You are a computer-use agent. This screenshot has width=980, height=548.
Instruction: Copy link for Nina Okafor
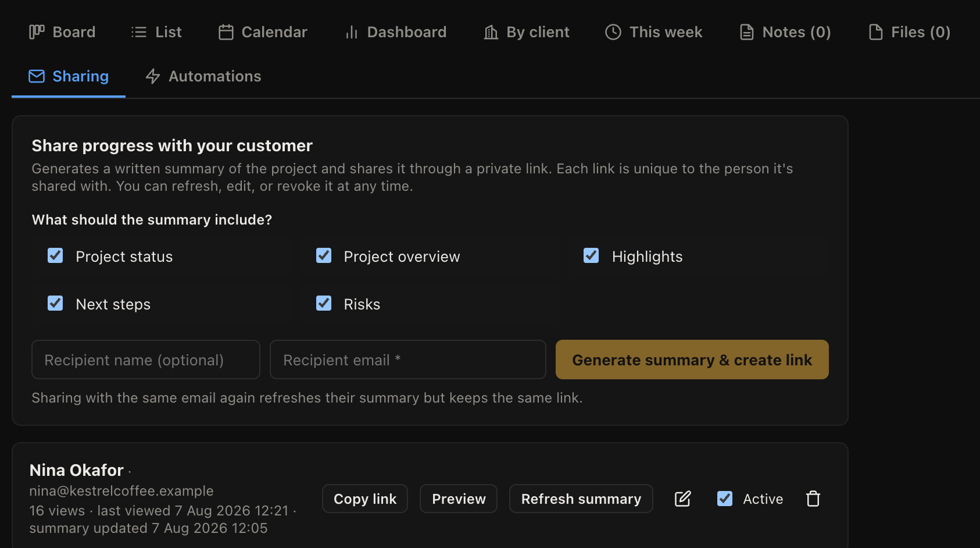365,499
